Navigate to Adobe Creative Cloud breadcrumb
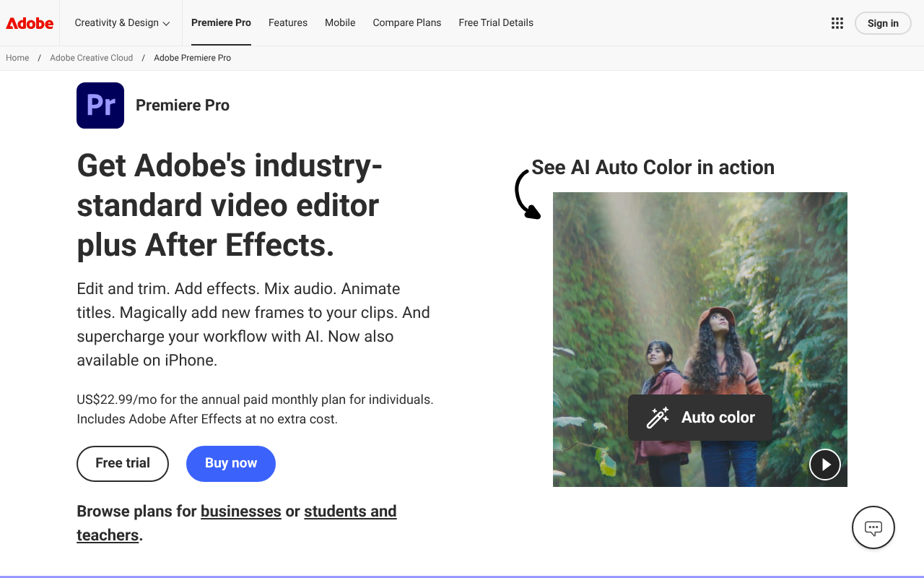This screenshot has height=578, width=924. click(x=91, y=58)
